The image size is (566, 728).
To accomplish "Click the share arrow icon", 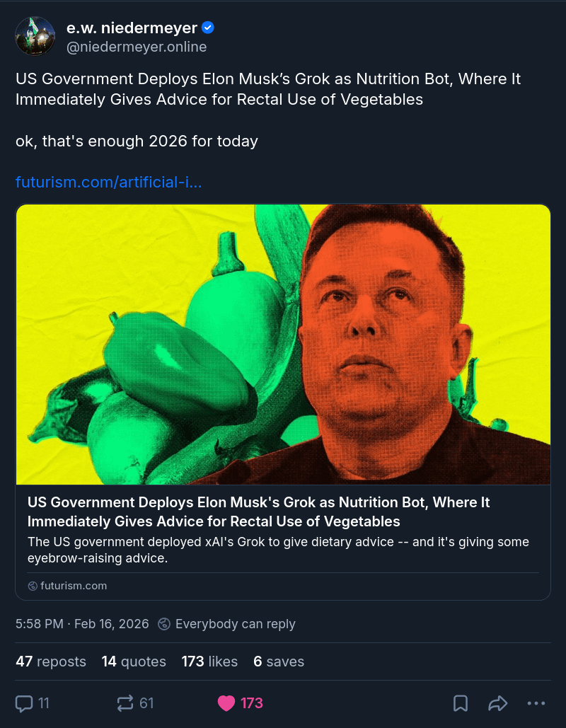I will pyautogui.click(x=498, y=703).
